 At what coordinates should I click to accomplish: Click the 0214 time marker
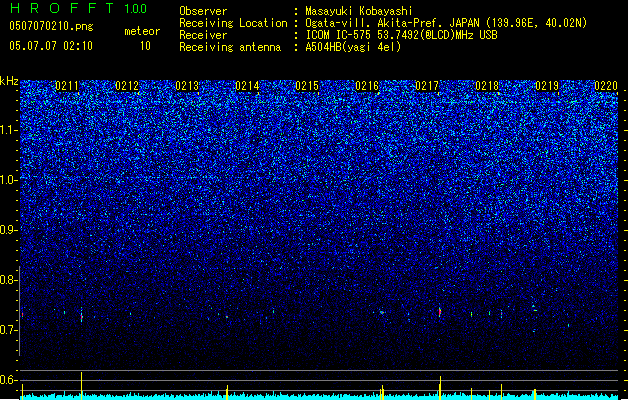coord(247,86)
